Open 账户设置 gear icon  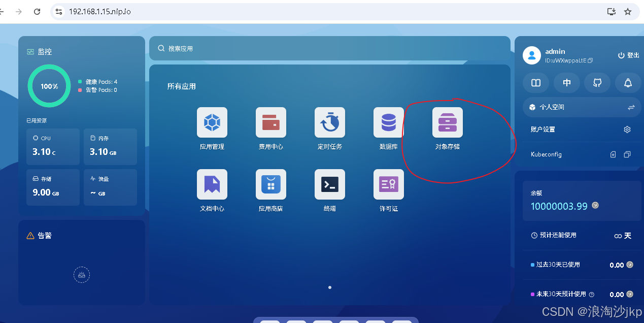627,130
